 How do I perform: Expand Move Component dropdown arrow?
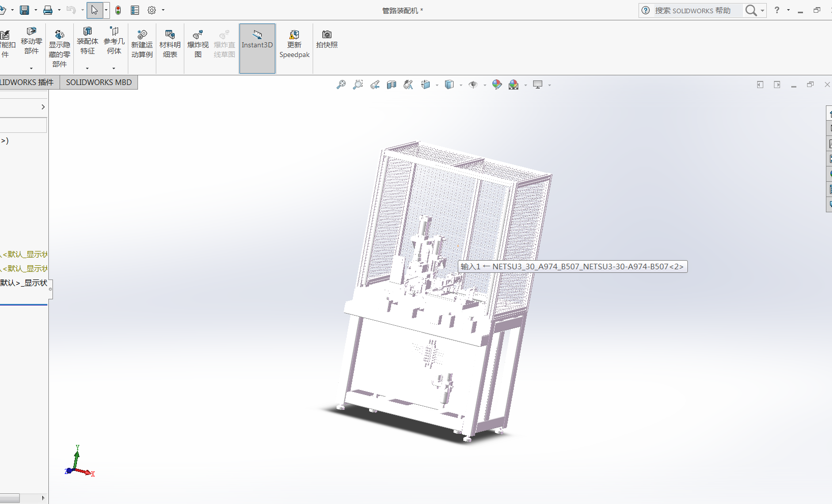[31, 68]
